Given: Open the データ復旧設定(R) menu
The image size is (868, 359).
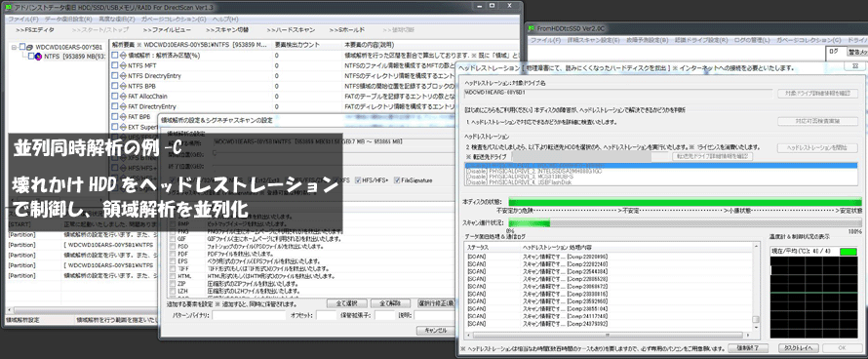Looking at the screenshot, I should (68, 19).
